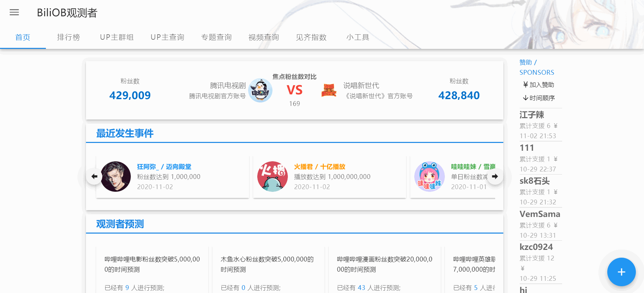Click ¥ 加入赞助 button
The image size is (644, 293).
pos(539,85)
